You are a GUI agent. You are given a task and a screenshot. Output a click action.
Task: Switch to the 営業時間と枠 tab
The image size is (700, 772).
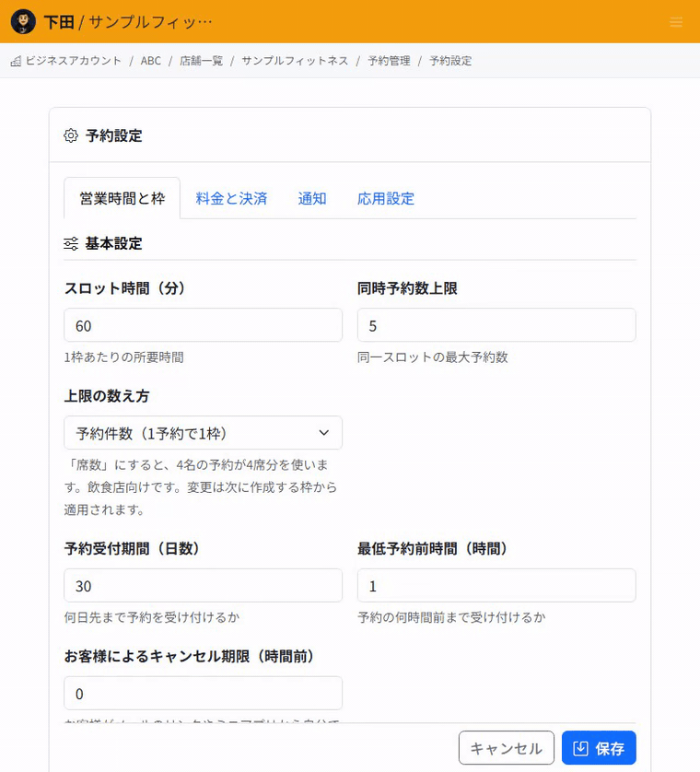(122, 198)
